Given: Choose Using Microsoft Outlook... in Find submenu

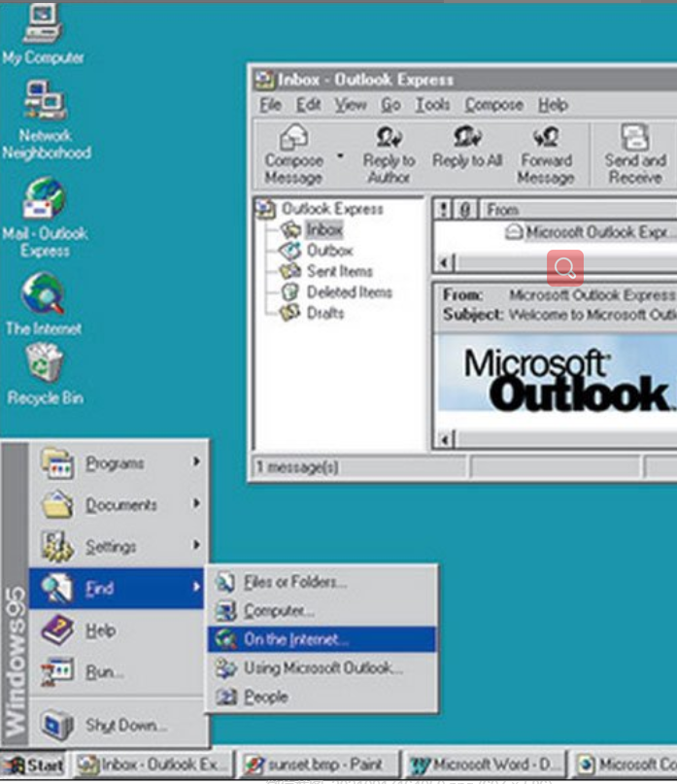Looking at the screenshot, I should click(x=322, y=668).
